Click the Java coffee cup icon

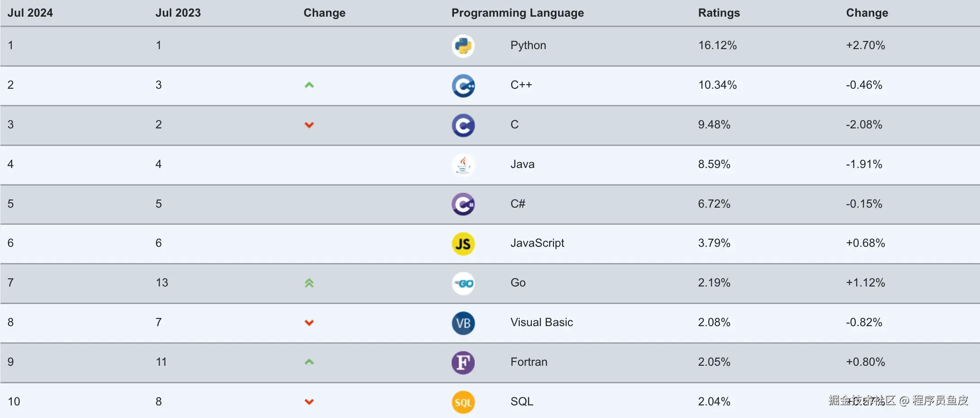463,165
